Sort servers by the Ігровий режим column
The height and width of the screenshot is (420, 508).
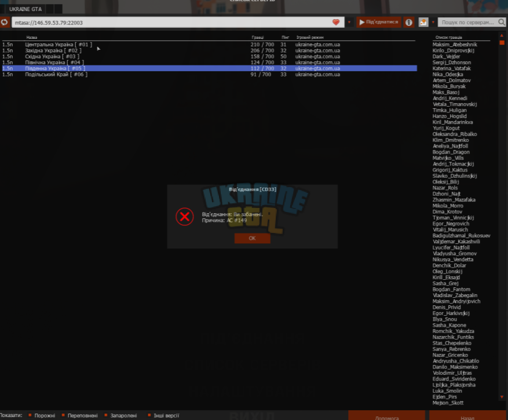[310, 38]
